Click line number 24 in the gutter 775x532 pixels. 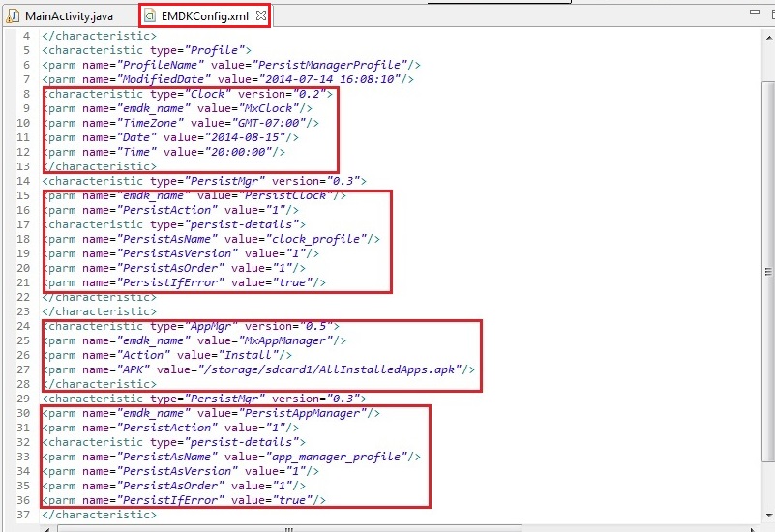click(x=26, y=326)
